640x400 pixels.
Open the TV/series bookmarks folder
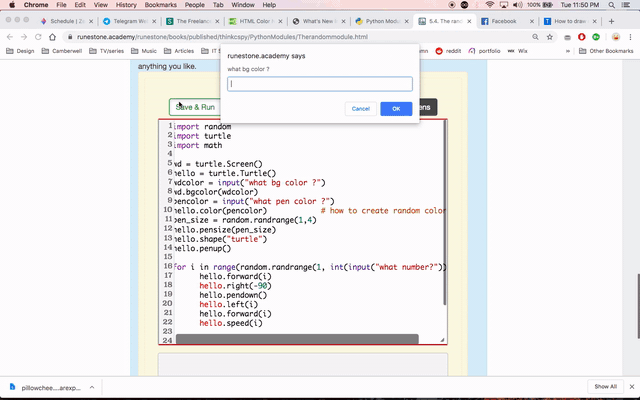coord(107,51)
